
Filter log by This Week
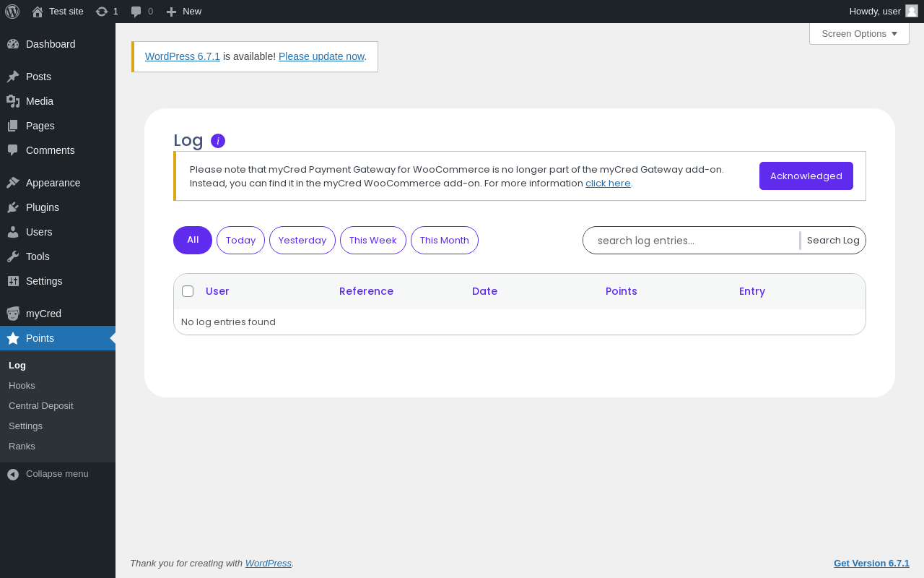[373, 240]
